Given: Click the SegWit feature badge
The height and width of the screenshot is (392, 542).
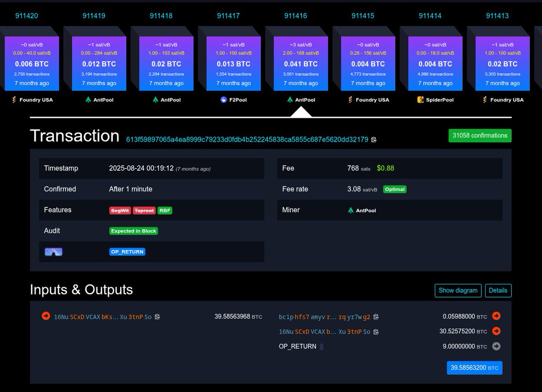Looking at the screenshot, I should [120, 210].
